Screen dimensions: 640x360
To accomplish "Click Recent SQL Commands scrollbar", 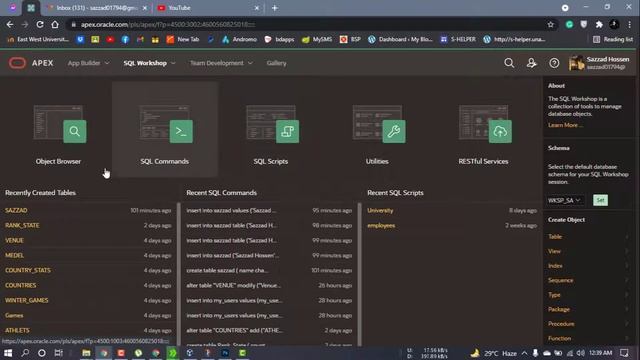I will pyautogui.click(x=360, y=273).
